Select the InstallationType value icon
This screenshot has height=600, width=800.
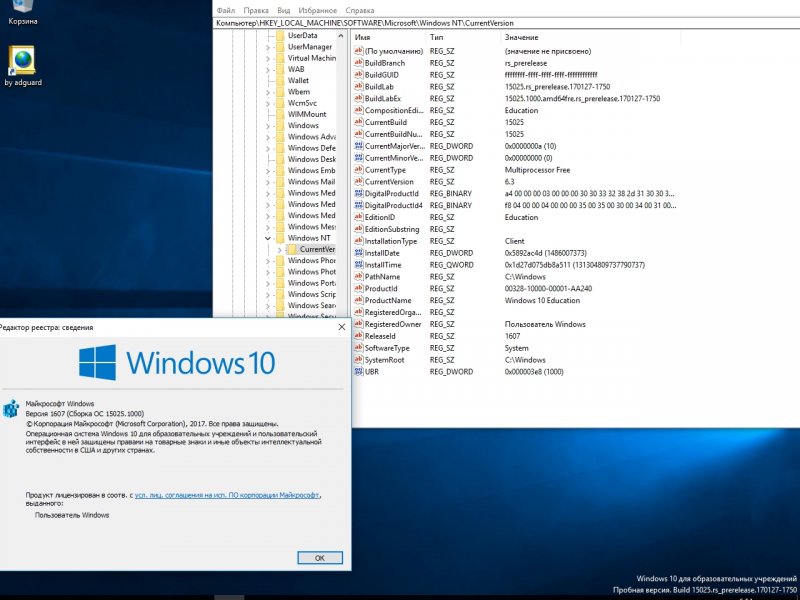coord(358,241)
